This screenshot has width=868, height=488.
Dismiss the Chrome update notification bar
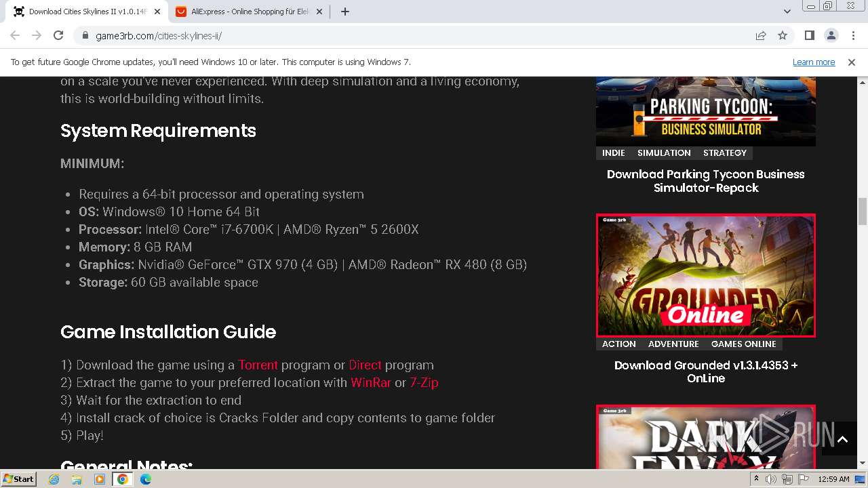pyautogui.click(x=852, y=62)
